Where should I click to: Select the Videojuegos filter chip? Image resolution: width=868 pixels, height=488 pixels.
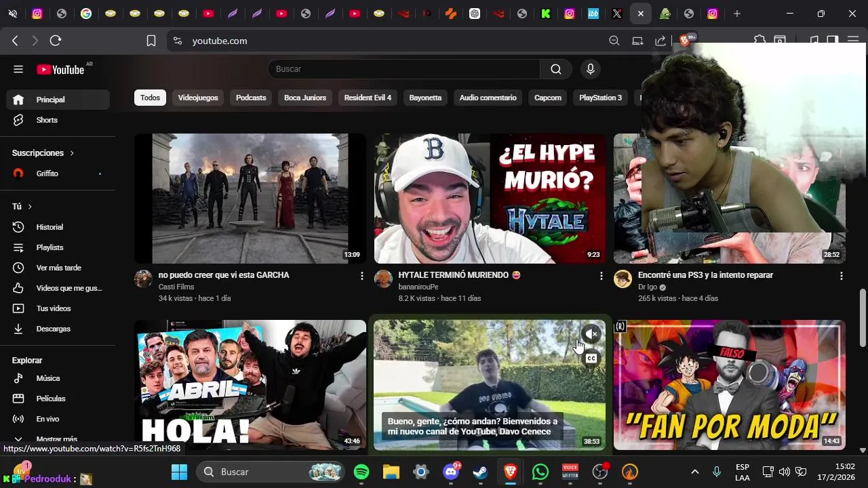[x=198, y=98]
